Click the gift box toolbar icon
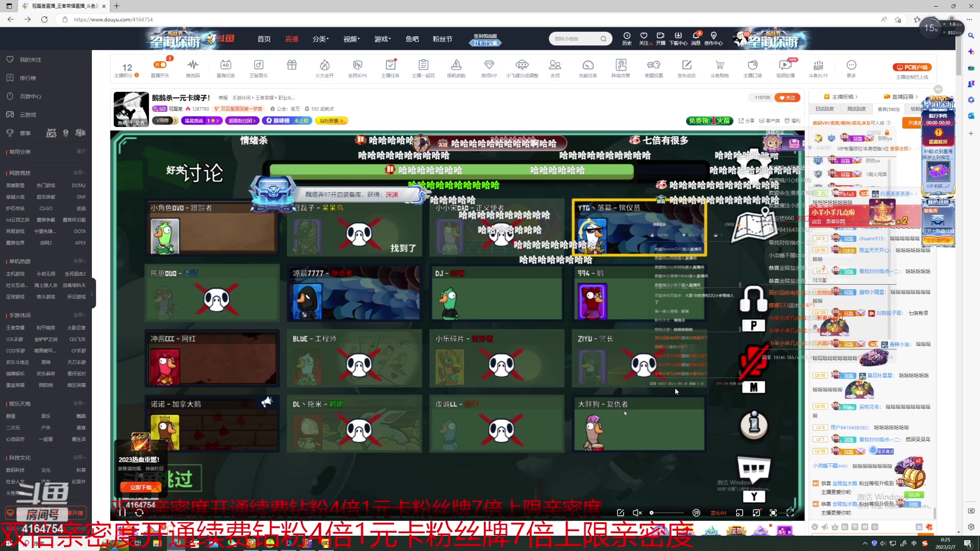The width and height of the screenshot is (980, 551). (x=292, y=65)
